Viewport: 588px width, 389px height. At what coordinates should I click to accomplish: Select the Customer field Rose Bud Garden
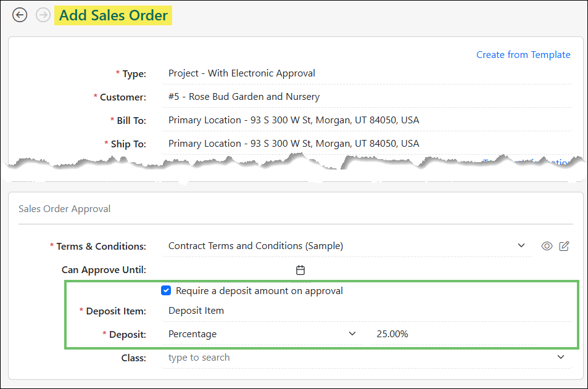[366, 97]
